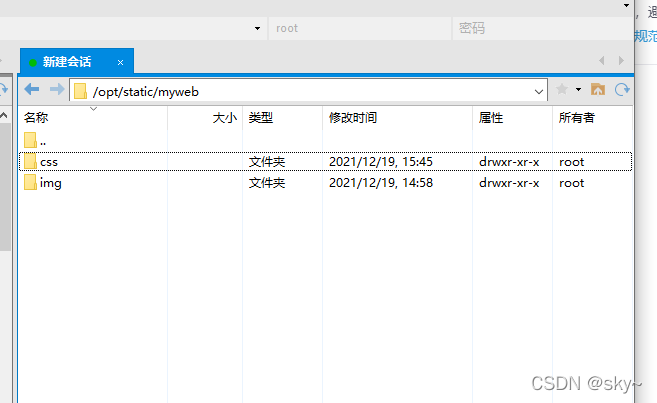Screen dimensions: 657x403
Task: Expand the path address dropdown
Action: [x=539, y=91]
